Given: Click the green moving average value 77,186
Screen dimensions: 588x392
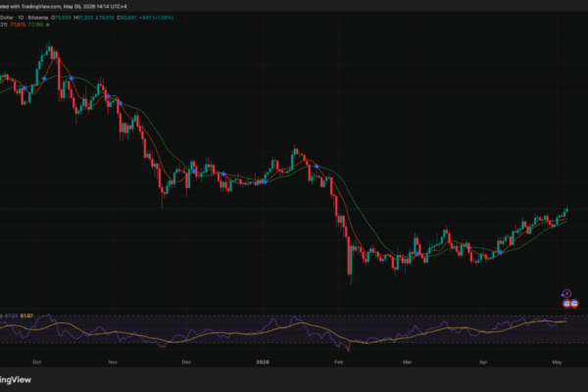Looking at the screenshot, I should (x=35, y=24).
